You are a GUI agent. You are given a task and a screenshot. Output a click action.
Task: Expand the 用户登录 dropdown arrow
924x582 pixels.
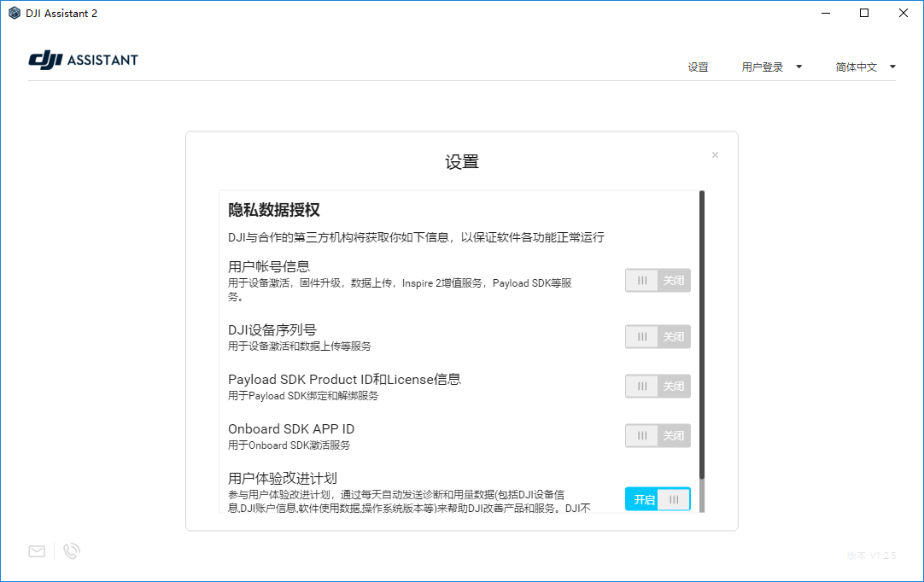click(799, 67)
